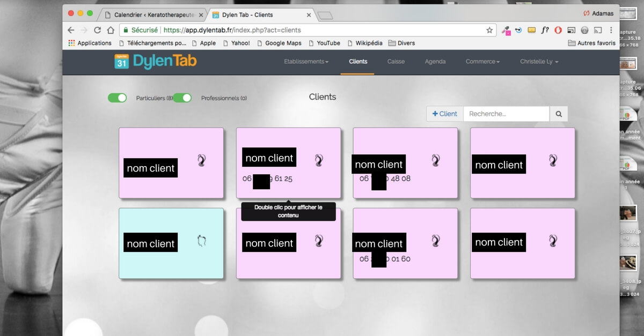Expand the Etablissements dropdown menu
Image resolution: width=644 pixels, height=336 pixels.
(x=306, y=62)
